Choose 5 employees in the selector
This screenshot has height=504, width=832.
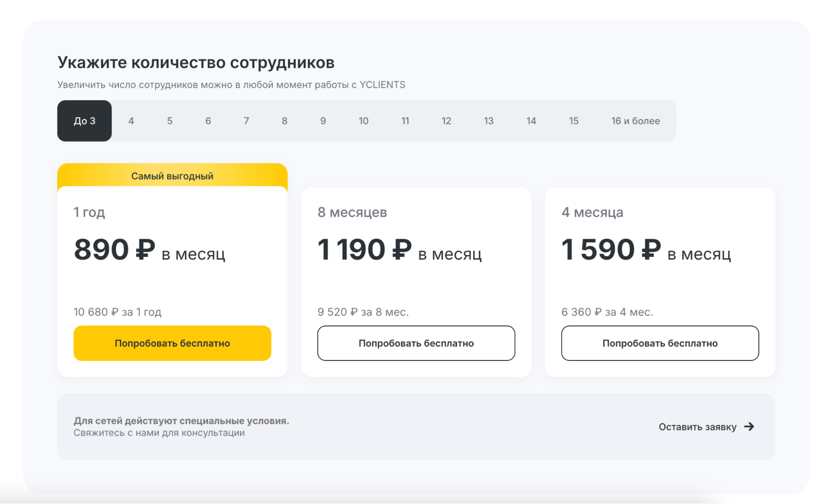(170, 121)
